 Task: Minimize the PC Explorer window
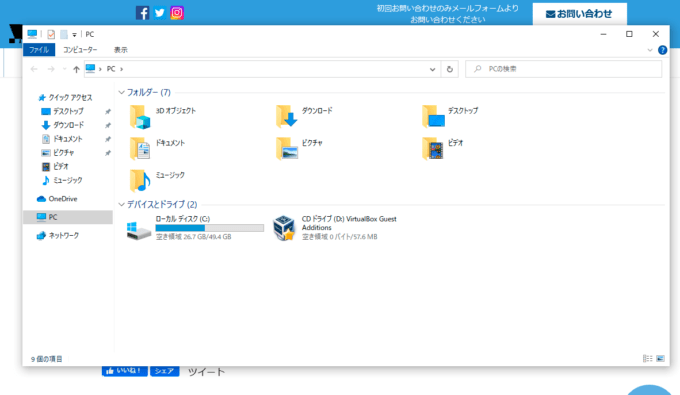pos(603,34)
